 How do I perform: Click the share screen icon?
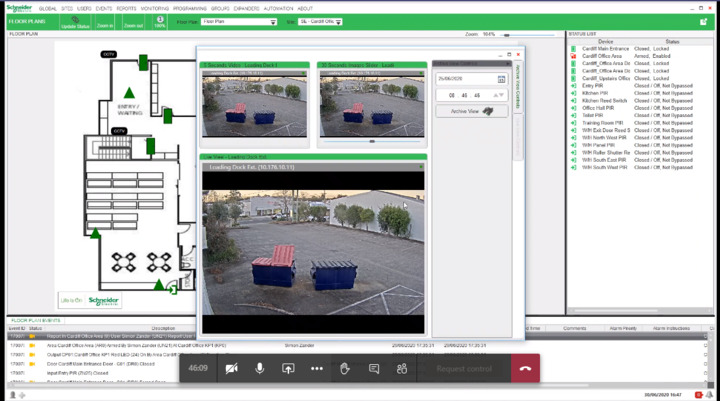tap(288, 368)
